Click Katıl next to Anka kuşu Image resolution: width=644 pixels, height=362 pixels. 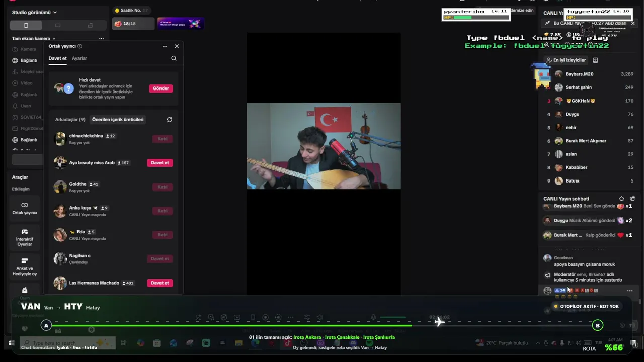163,211
